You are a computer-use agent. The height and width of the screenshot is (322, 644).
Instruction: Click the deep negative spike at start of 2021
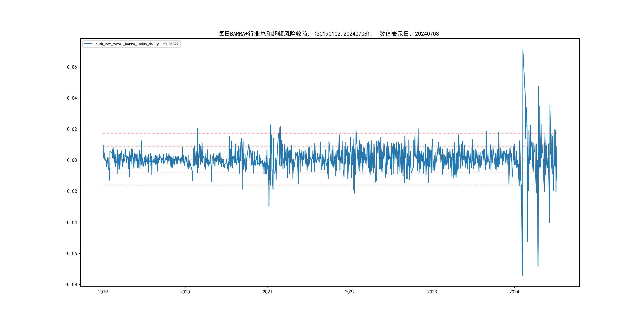point(269,205)
